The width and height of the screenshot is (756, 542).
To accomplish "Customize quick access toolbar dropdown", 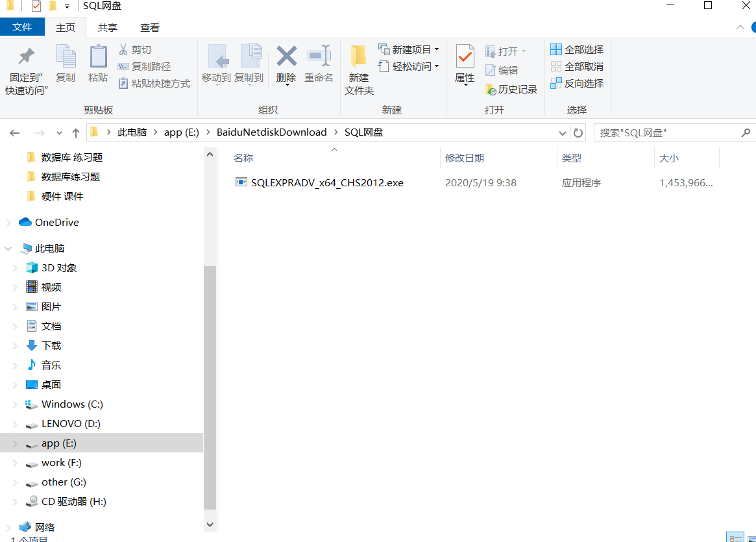I will (x=67, y=6).
